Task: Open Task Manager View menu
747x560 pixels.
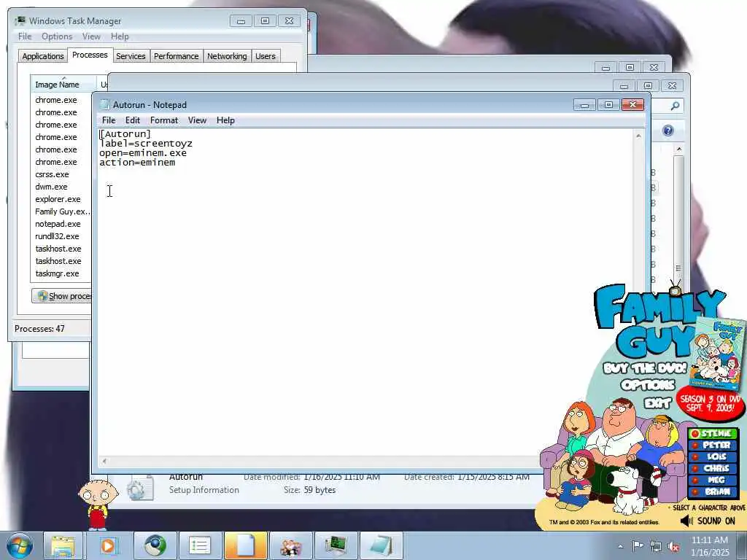Action: 91,36
